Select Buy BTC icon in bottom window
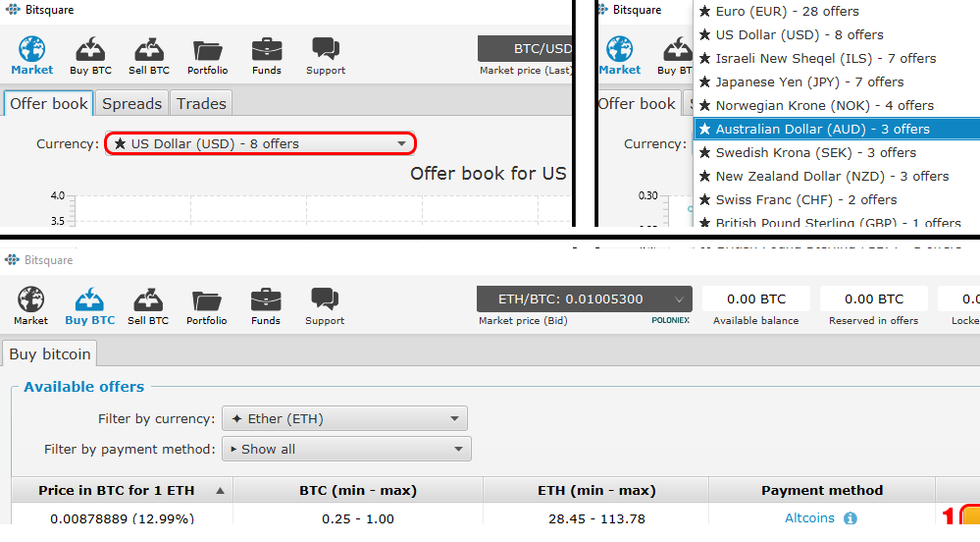Viewport: 980px width, 542px height. (90, 306)
